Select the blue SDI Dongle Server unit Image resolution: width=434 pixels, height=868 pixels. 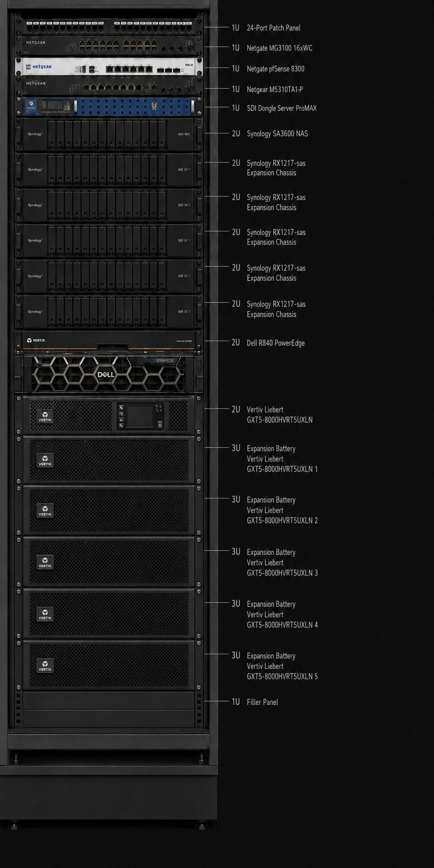[x=109, y=107]
